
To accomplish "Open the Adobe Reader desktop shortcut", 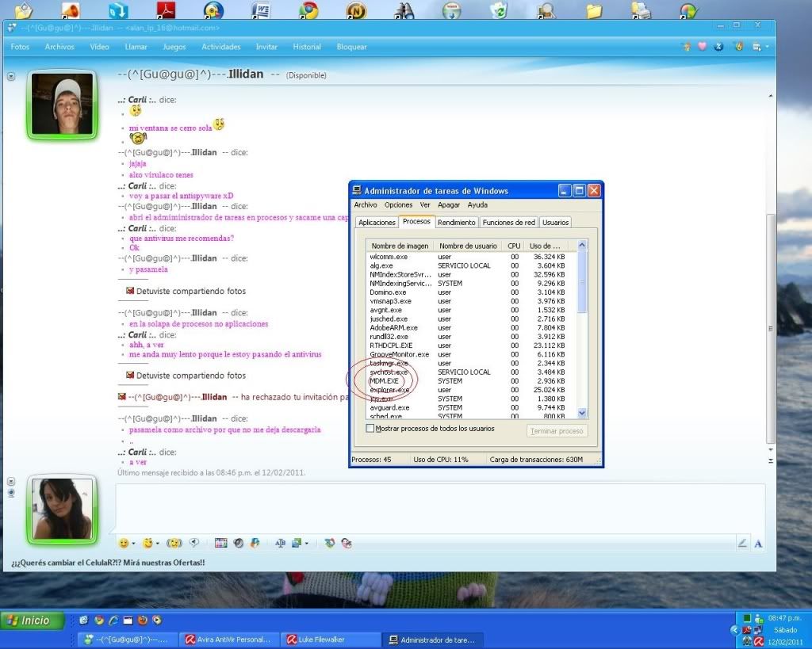I will tap(166, 10).
